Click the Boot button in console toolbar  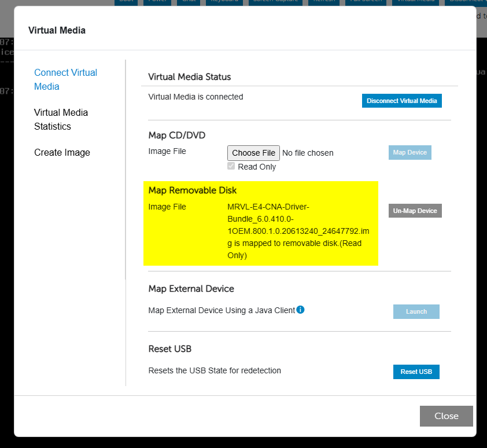pyautogui.click(x=126, y=2)
